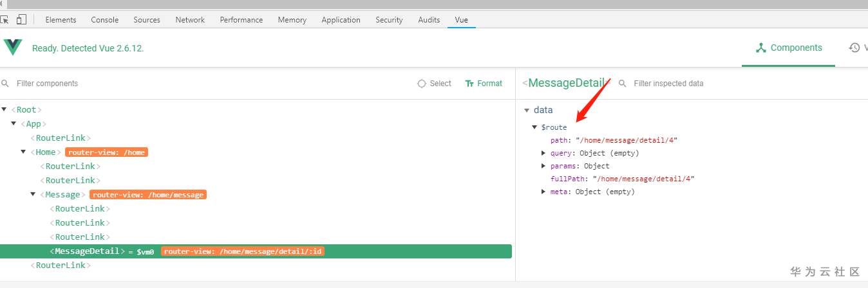The width and height of the screenshot is (868, 288).
Task: Collapse the App component tree arrow
Action: [x=14, y=124]
